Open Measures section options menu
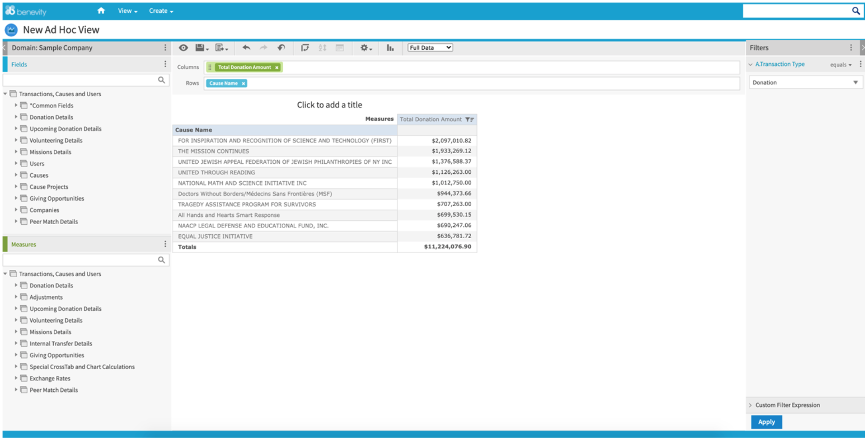This screenshot has width=868, height=440. 165,245
